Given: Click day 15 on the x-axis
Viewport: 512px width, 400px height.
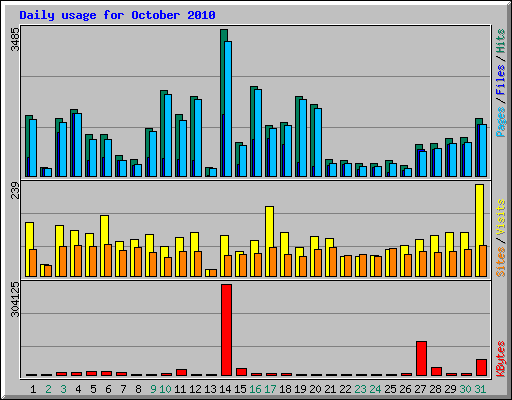Looking at the screenshot, I should point(240,389).
